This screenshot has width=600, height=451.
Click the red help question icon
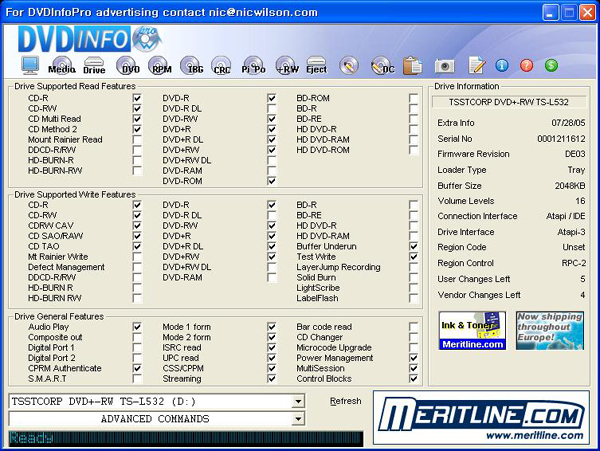[x=527, y=65]
